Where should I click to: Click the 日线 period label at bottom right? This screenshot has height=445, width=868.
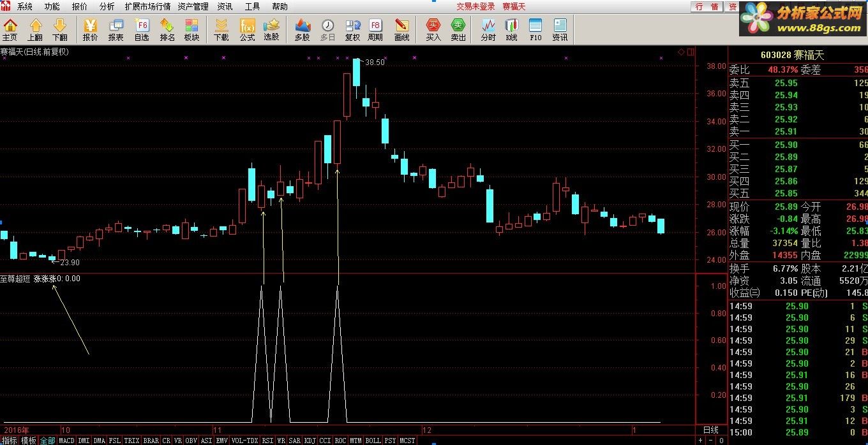click(710, 430)
